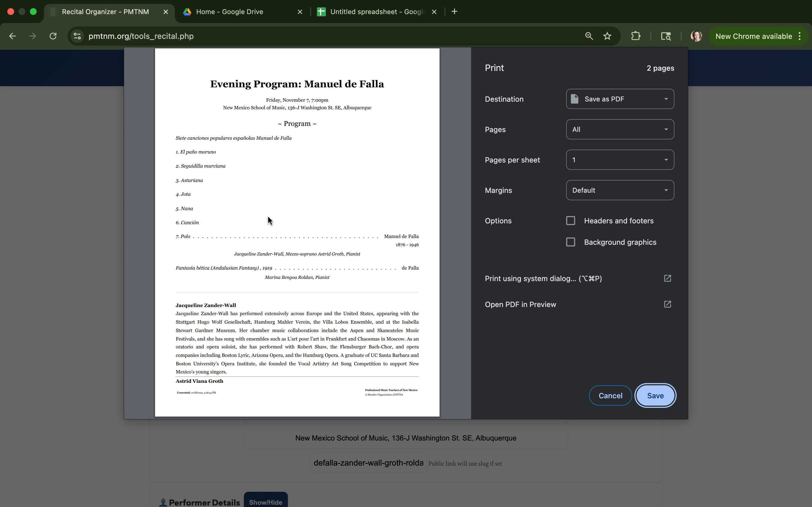This screenshot has width=812, height=507.
Task: Click the Chrome profile avatar
Action: pos(696,36)
